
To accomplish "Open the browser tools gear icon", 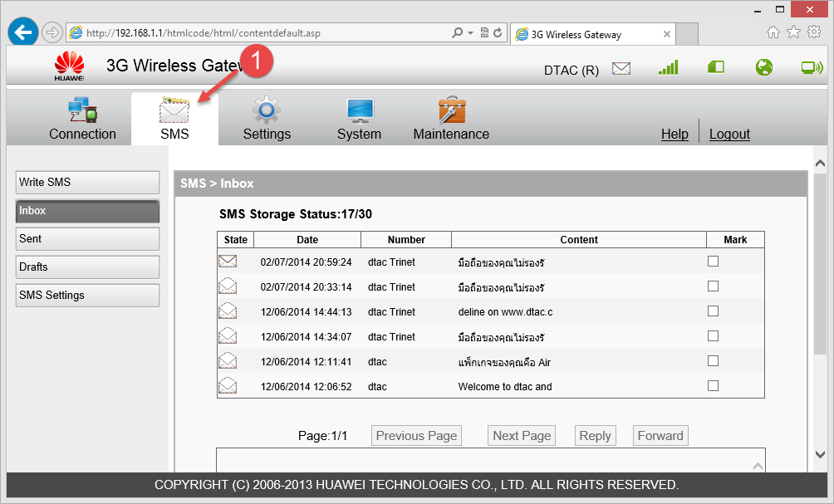I will pos(814,32).
